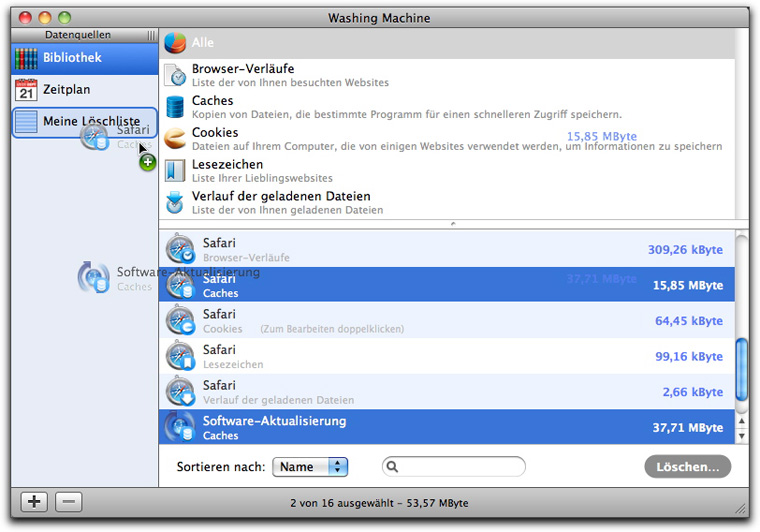Select Safari Verlauf der geladenen Dateien row

tap(447, 391)
